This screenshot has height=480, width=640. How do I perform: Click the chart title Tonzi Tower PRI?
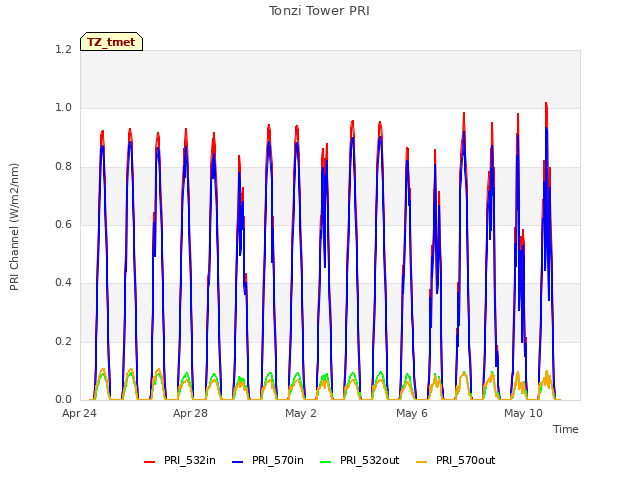(319, 11)
